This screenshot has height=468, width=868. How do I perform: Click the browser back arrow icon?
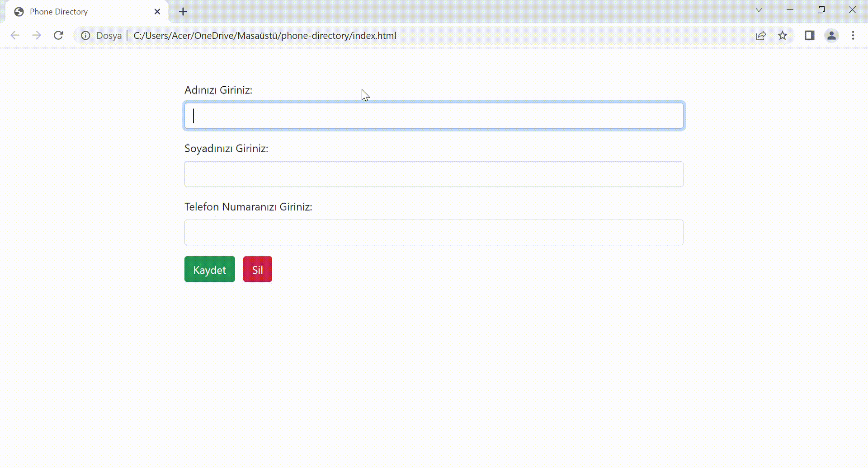[15, 35]
